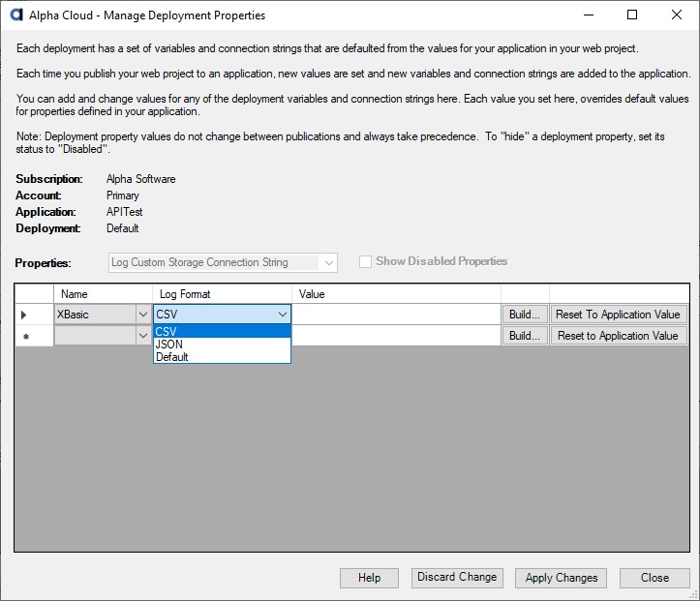Click Build... button for XBasic row

tap(525, 315)
